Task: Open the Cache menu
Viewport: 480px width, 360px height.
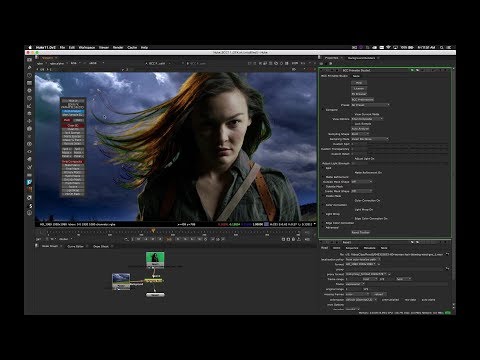Action: 132,47
